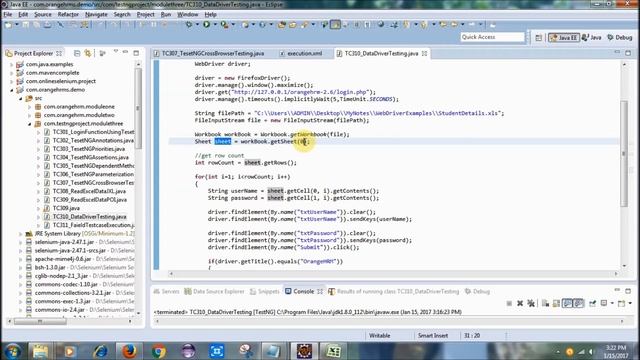Click the Open Perspective icon
Viewport: 640px width, 360px height.
click(x=538, y=38)
